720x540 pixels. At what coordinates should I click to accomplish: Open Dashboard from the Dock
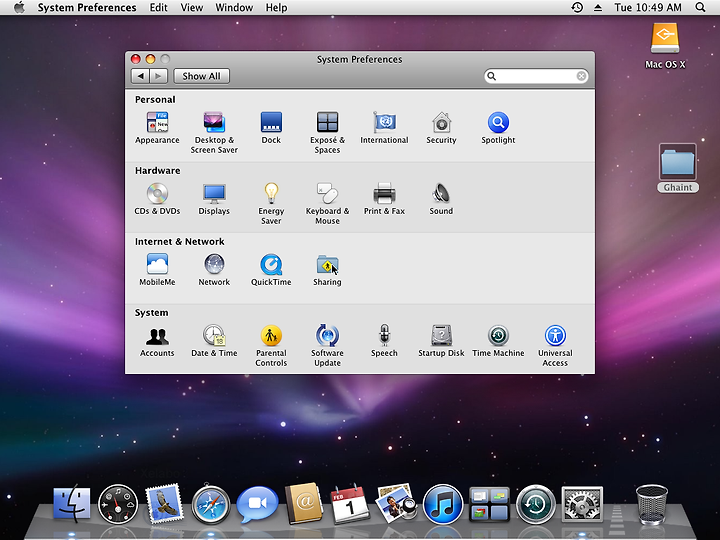click(x=118, y=504)
